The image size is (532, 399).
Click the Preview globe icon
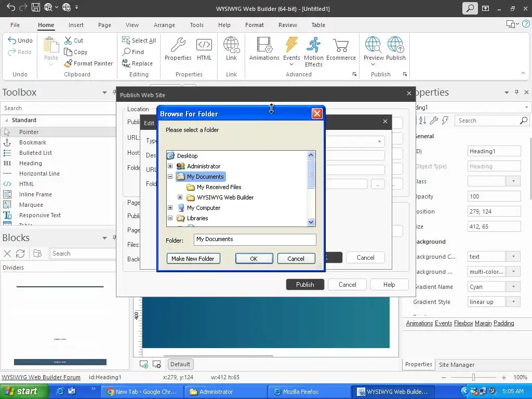[373, 45]
